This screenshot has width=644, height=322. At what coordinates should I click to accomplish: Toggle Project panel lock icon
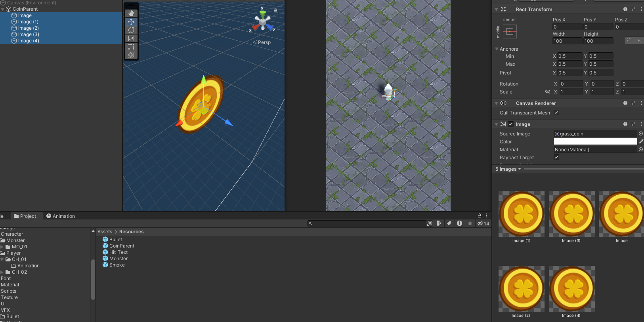480,215
